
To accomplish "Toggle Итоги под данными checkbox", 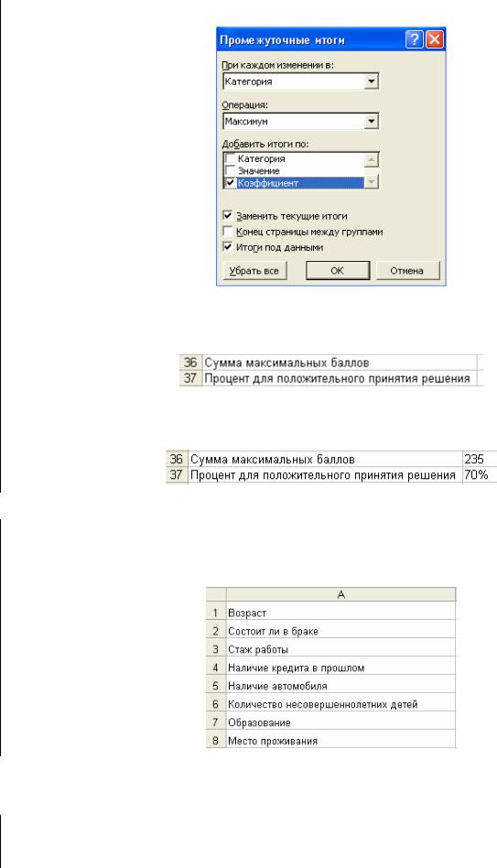I will click(x=228, y=247).
